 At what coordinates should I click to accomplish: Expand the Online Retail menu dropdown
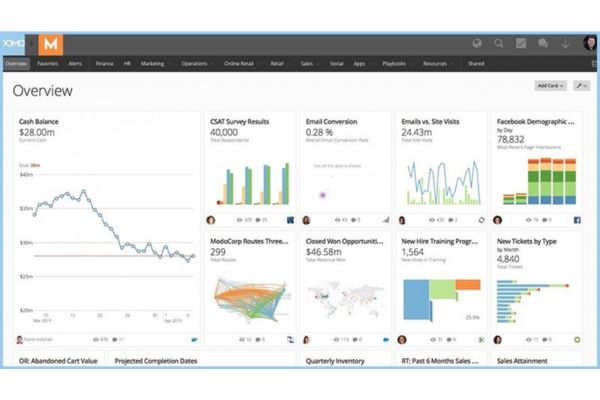(259, 64)
